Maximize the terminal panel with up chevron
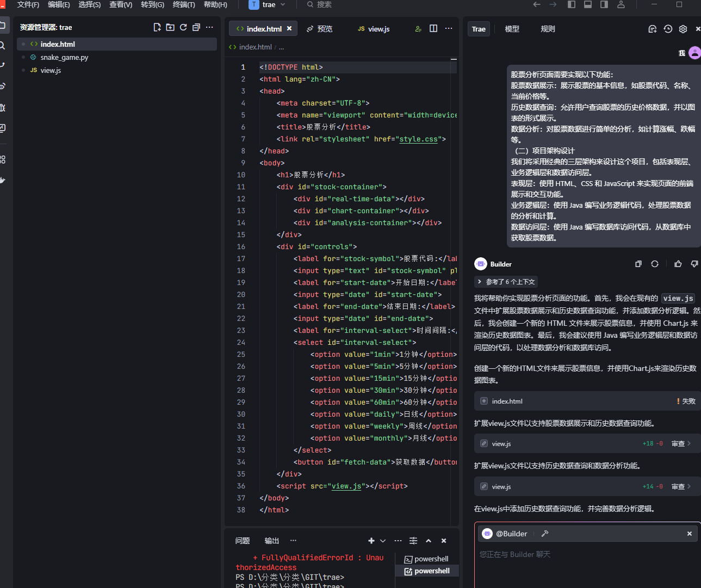The image size is (701, 588). pos(429,541)
